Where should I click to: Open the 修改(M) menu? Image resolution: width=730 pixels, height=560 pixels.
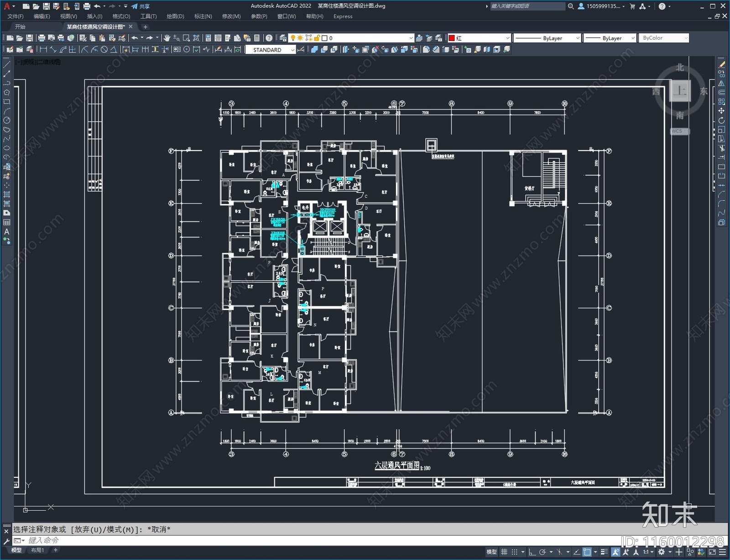231,16
